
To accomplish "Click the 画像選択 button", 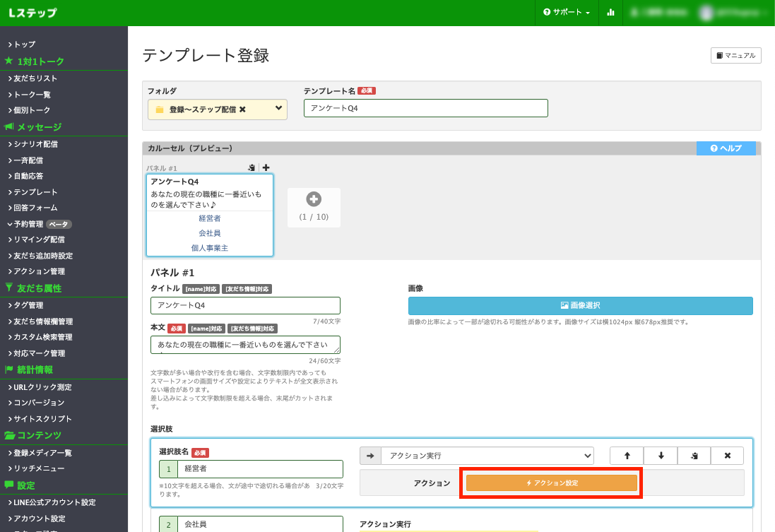I will pos(580,306).
